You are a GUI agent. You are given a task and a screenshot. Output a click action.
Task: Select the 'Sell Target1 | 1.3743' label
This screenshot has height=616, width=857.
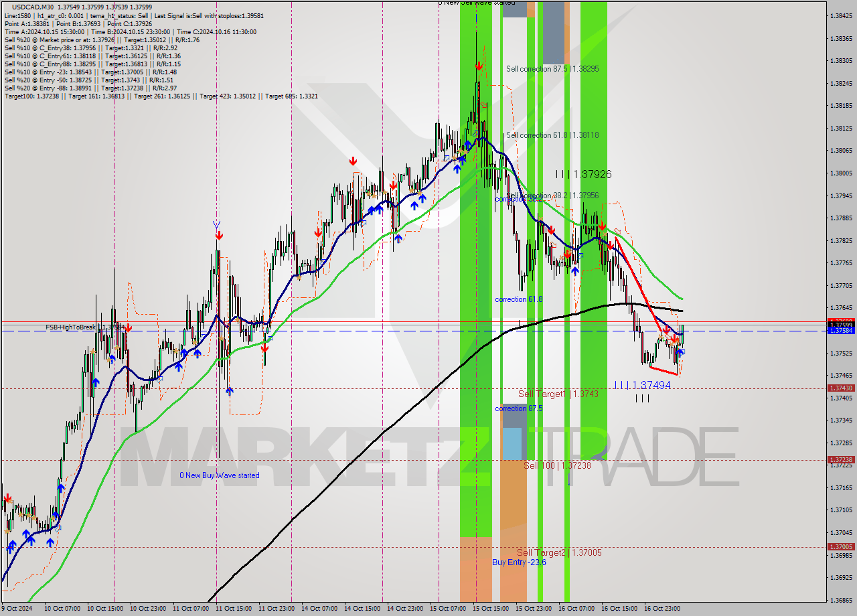(558, 394)
